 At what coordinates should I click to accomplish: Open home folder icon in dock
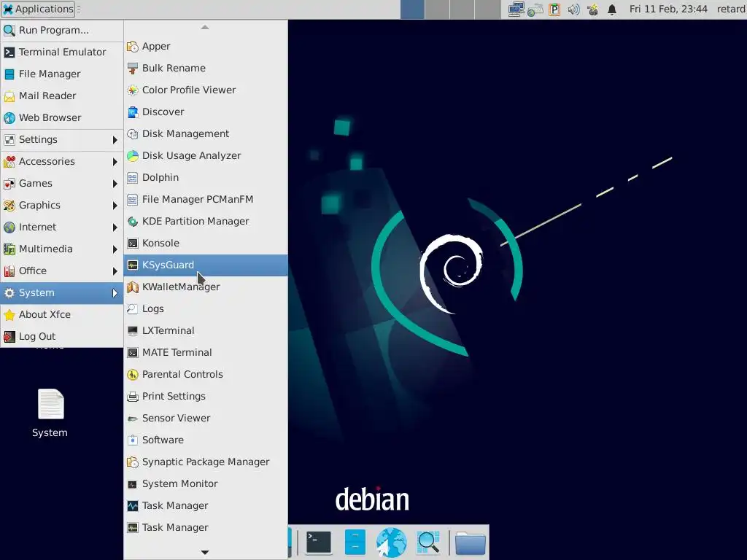(x=471, y=542)
